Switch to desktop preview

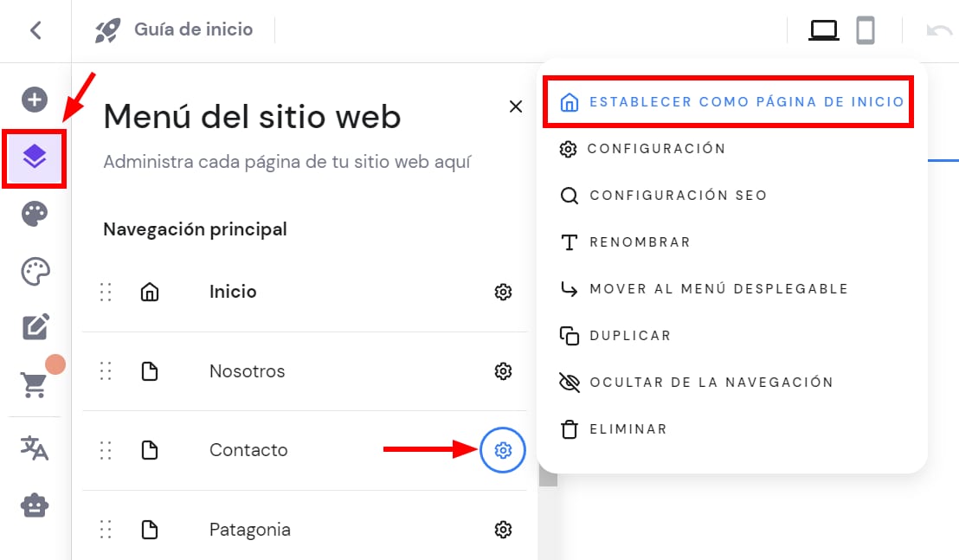pos(823,31)
